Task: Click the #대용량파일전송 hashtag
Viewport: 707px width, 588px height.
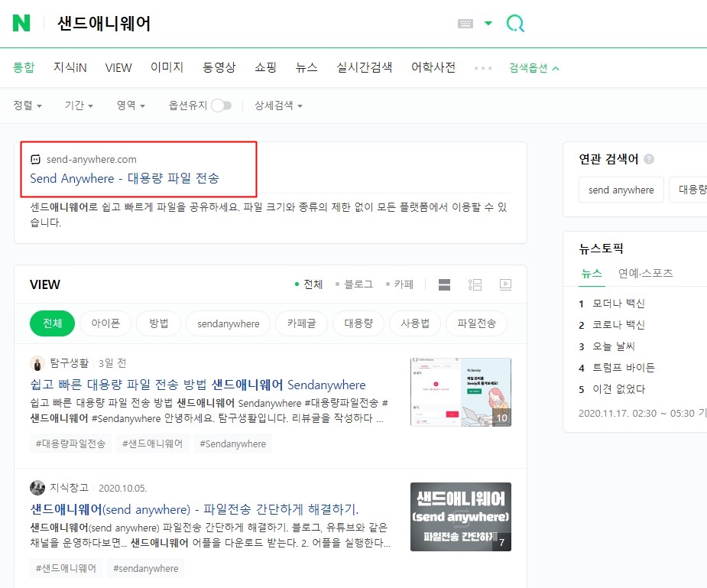Action: click(70, 443)
